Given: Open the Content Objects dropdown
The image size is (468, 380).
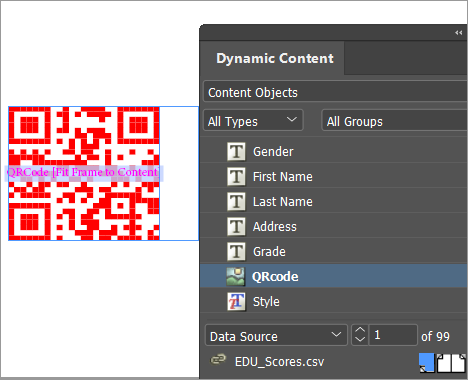Looking at the screenshot, I should [335, 91].
